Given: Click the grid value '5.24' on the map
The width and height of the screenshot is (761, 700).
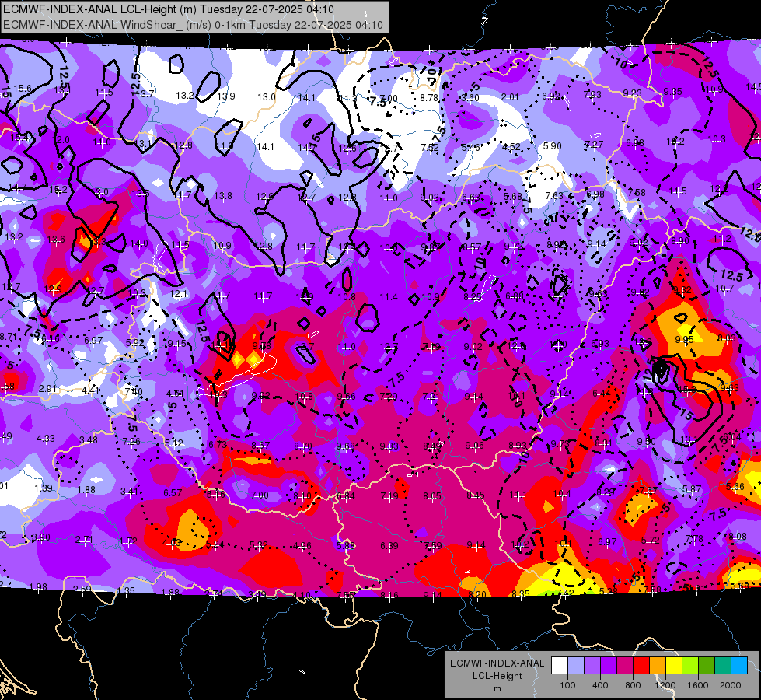Looking at the screenshot, I should pos(215,544).
